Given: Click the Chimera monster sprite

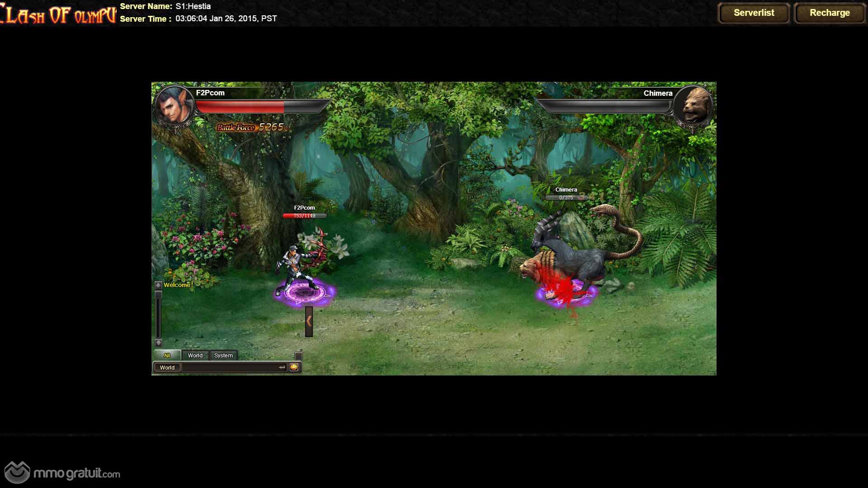Looking at the screenshot, I should 581,253.
